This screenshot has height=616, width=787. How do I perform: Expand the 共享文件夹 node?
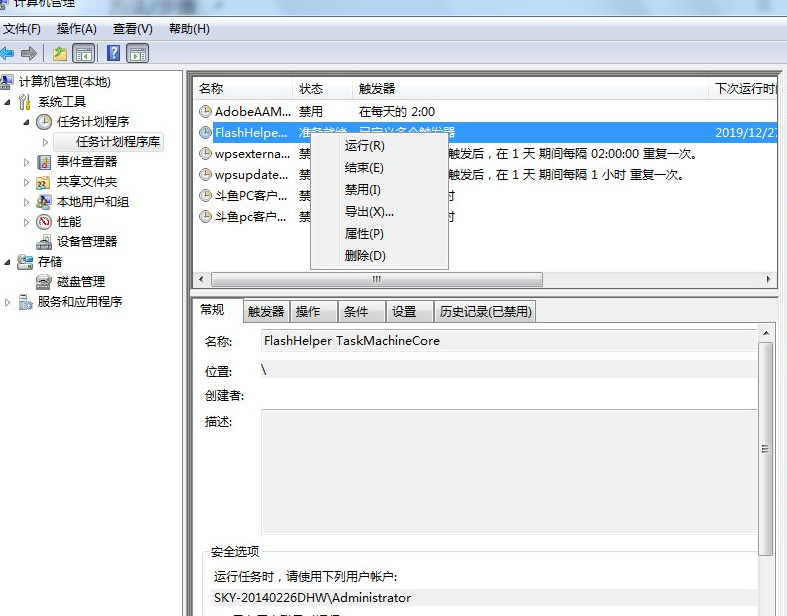click(x=27, y=182)
